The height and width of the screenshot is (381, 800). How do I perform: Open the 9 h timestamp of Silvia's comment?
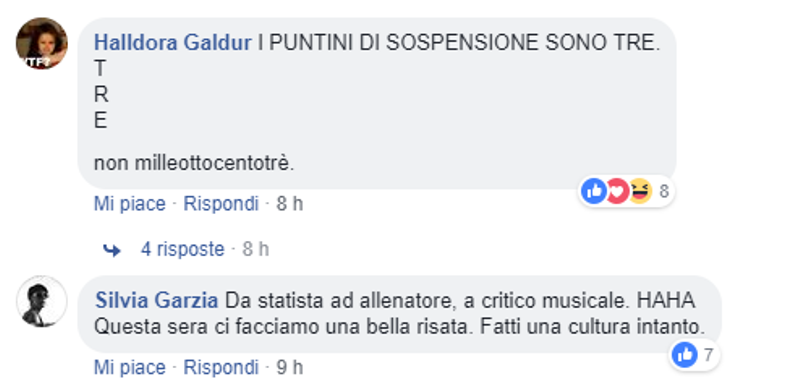tap(290, 367)
